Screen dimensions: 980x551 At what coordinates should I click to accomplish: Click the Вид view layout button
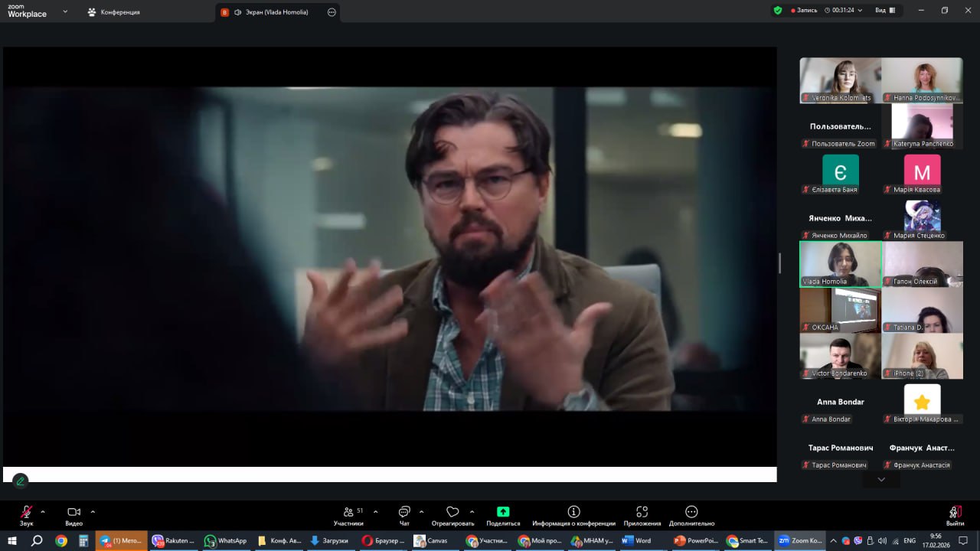tap(885, 11)
